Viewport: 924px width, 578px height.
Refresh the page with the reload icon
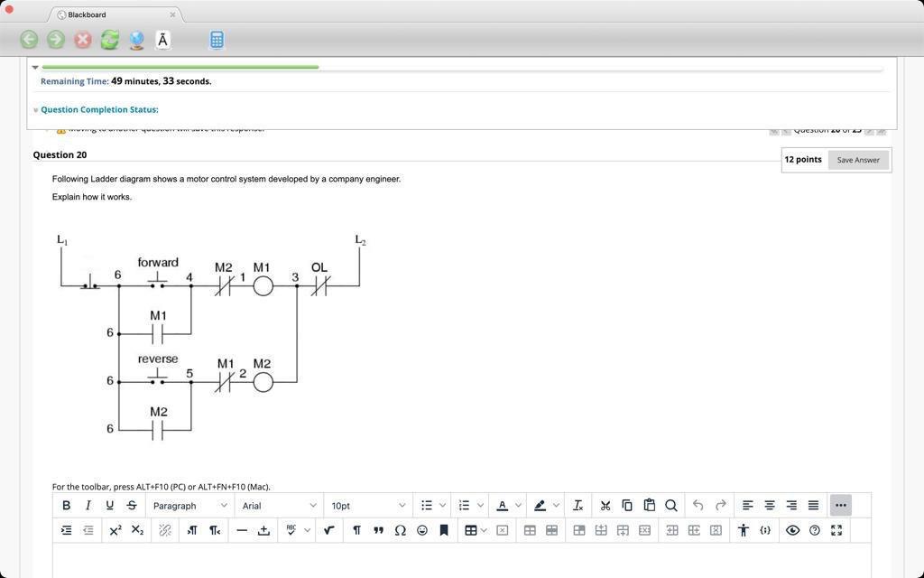(109, 40)
